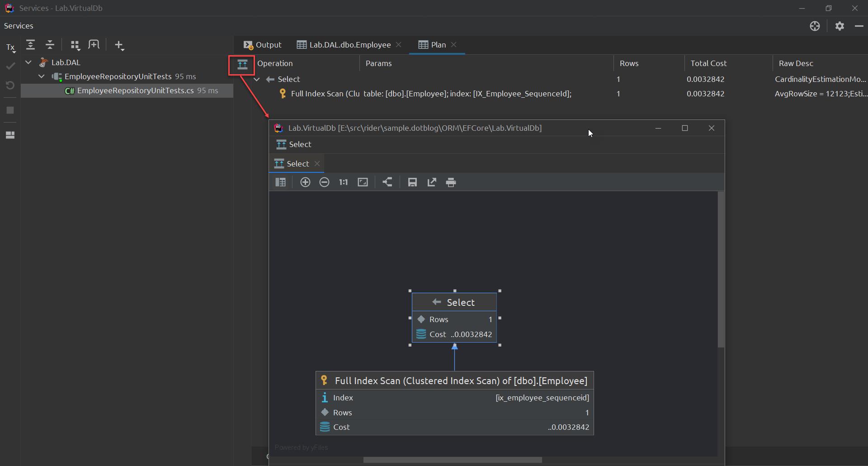Image resolution: width=868 pixels, height=466 pixels.
Task: Select Zoom In on the plan diagram
Action: tap(306, 182)
